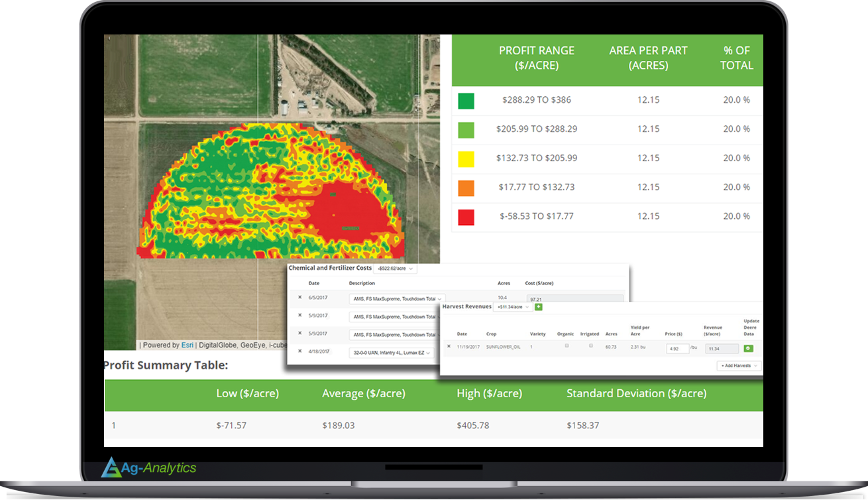Open the -$522.62/acre cost dropdown

coord(396,269)
